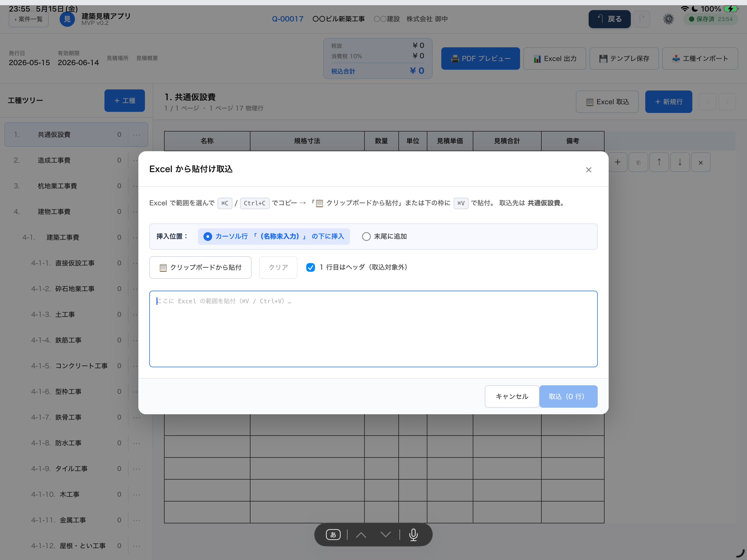747x560 pixels.
Task: Add a row with + 新規行
Action: (668, 102)
